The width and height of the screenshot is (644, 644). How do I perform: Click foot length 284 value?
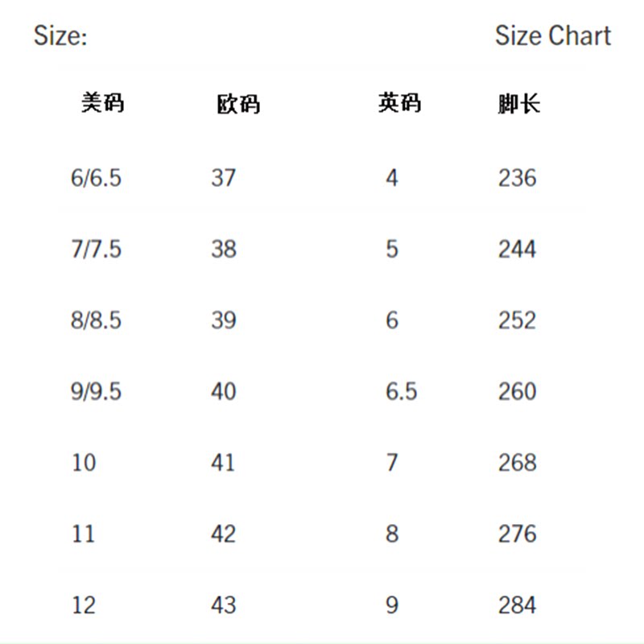pos(517,605)
